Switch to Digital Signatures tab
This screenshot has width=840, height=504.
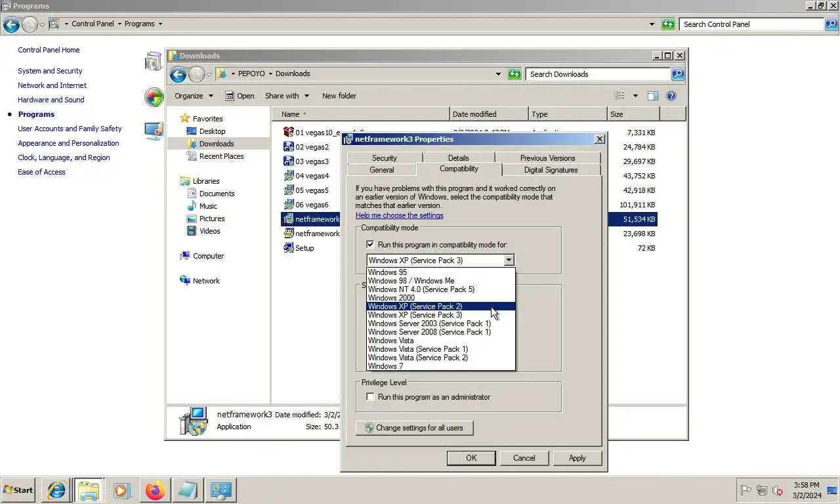coord(551,170)
